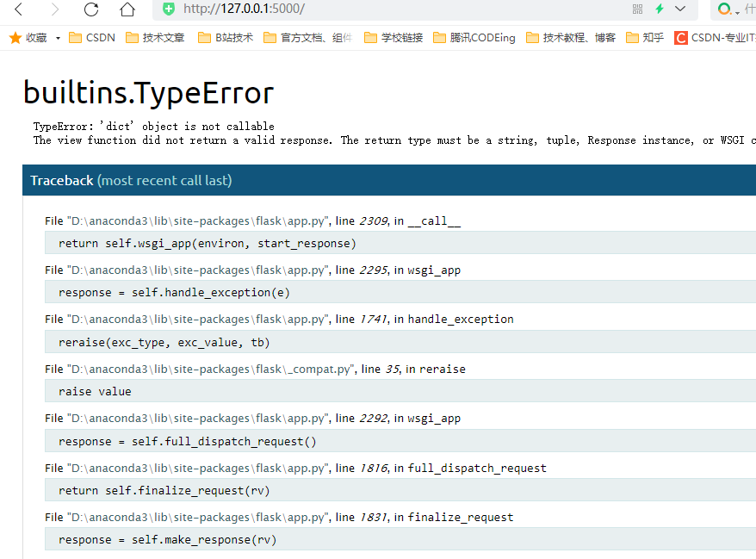Open the 知乎 bookmark folder
Screen dimensions: 756x559
pyautogui.click(x=645, y=38)
